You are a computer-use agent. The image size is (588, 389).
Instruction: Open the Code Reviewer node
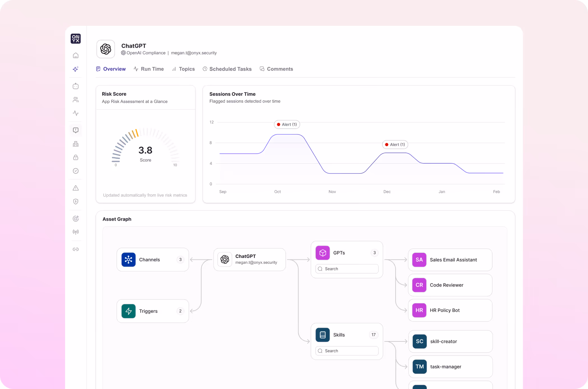click(x=450, y=285)
